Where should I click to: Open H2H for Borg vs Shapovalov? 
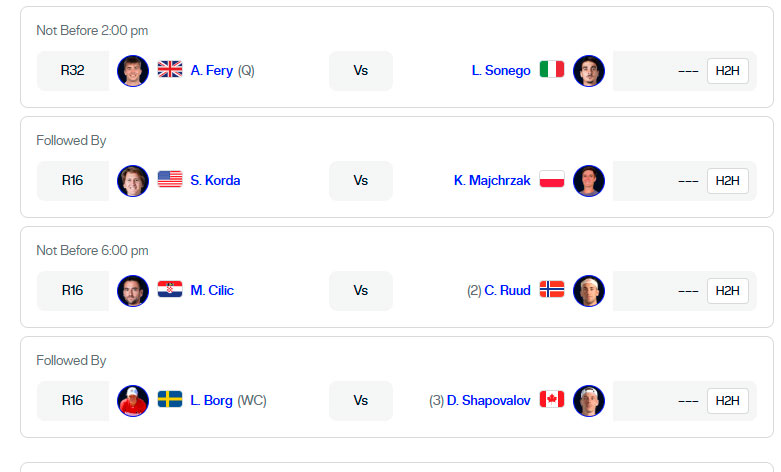click(727, 401)
